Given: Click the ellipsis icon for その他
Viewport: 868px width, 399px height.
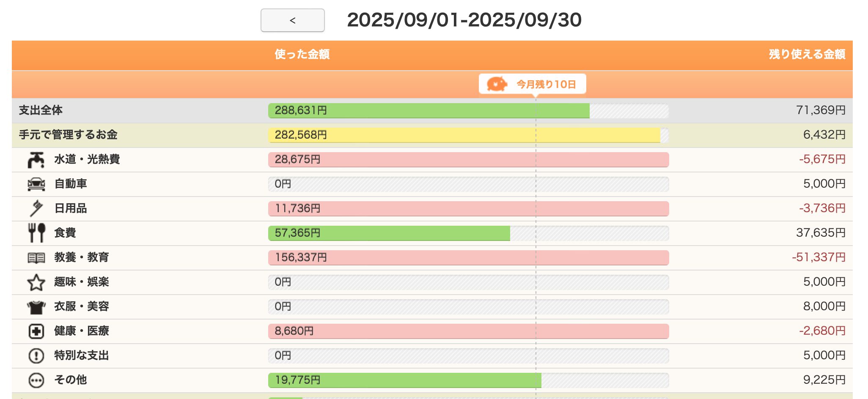Looking at the screenshot, I should (36, 380).
